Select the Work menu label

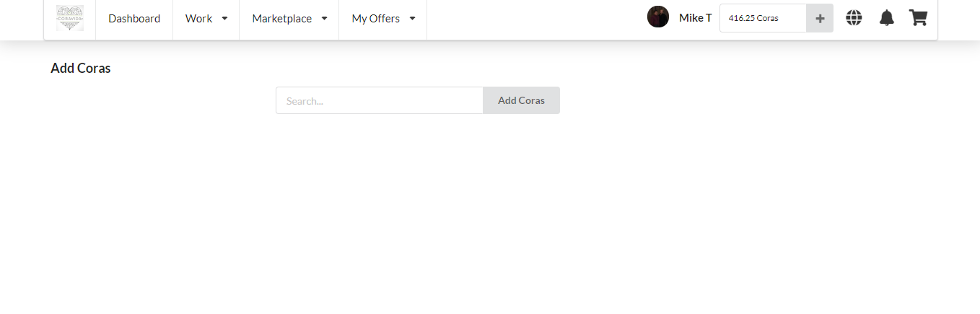198,19
